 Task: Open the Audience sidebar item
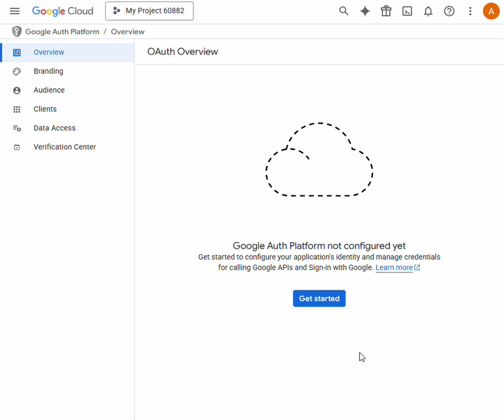[67, 90]
